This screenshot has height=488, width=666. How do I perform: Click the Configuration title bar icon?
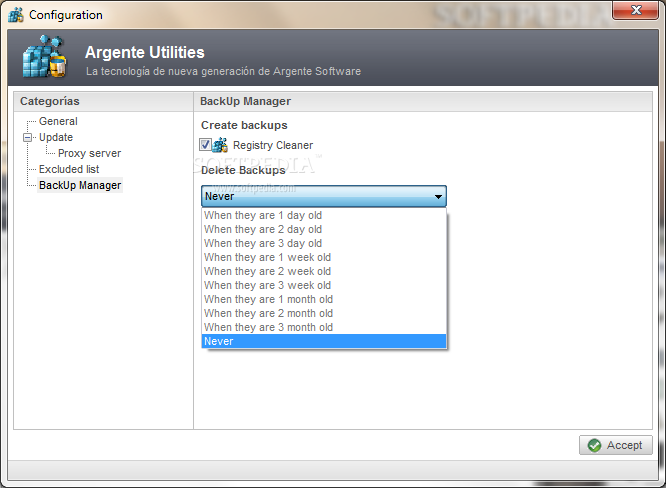[x=16, y=15]
